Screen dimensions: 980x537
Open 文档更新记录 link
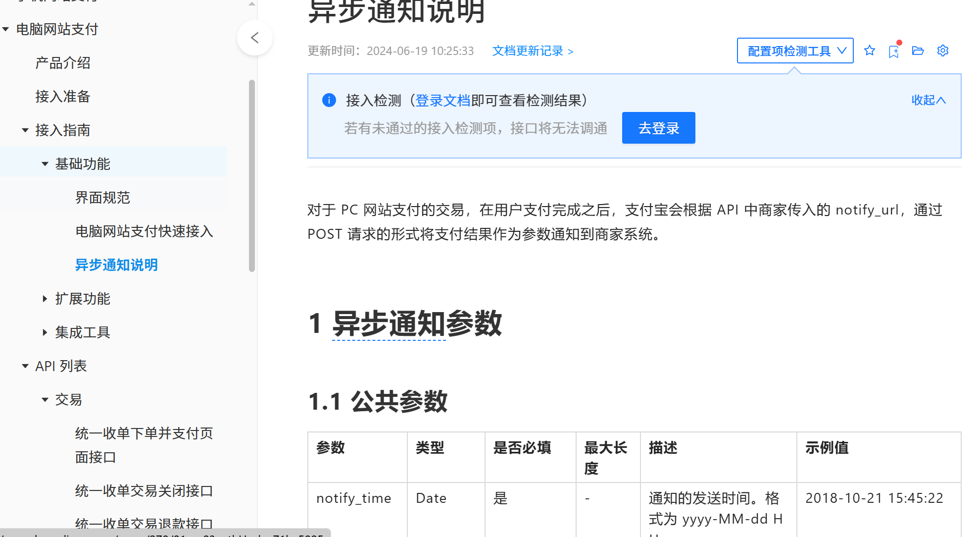click(533, 51)
